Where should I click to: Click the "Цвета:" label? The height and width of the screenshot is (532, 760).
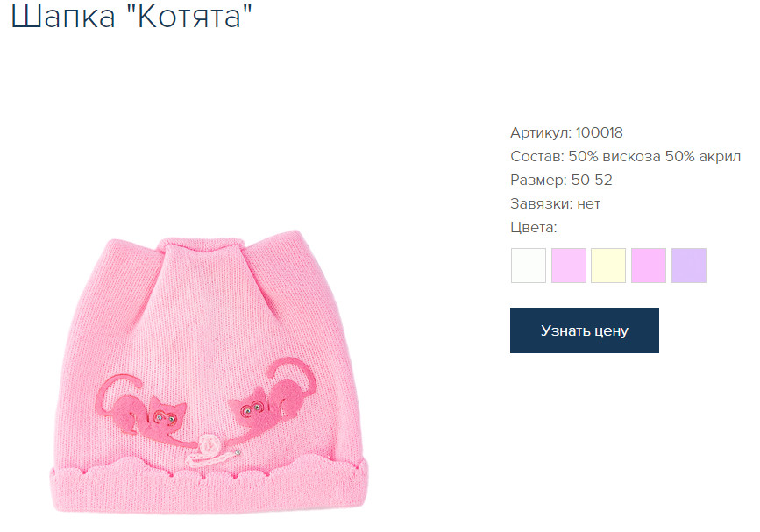(x=534, y=227)
